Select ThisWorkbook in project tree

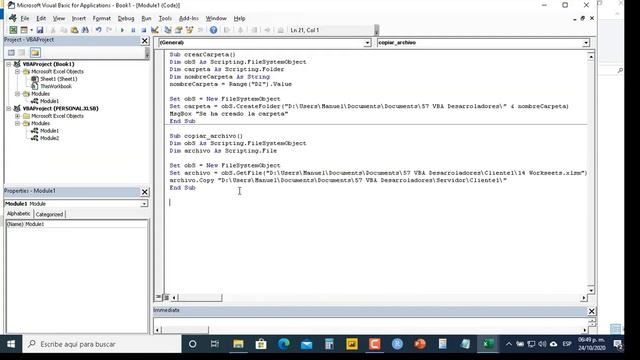56,86
